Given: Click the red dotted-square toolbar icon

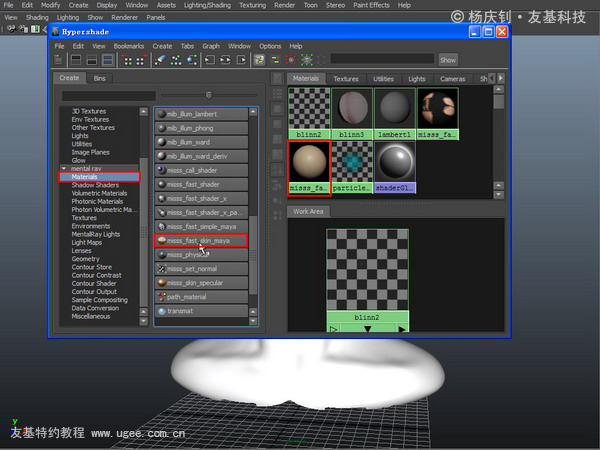Looking at the screenshot, I should coord(291,60).
